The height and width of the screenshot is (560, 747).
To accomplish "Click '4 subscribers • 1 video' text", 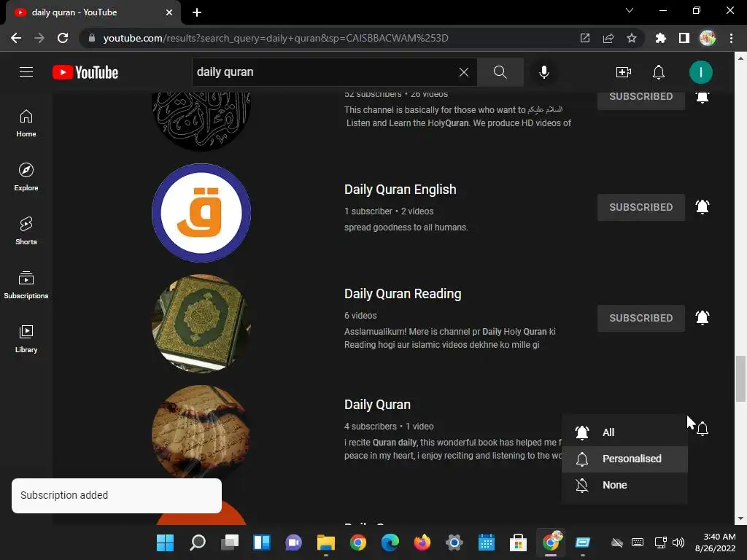I will 389,427.
